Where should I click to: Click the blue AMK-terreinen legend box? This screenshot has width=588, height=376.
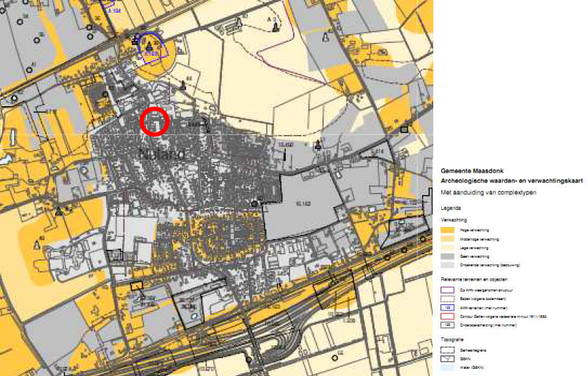pos(448,308)
